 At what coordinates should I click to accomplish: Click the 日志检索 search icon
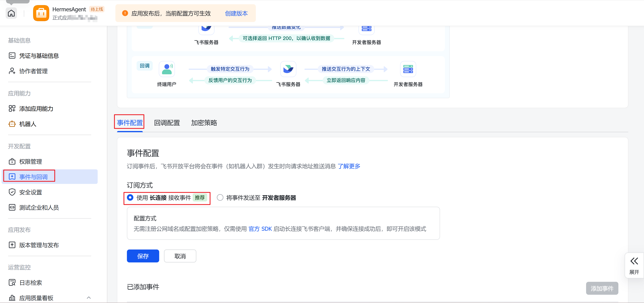click(x=12, y=282)
